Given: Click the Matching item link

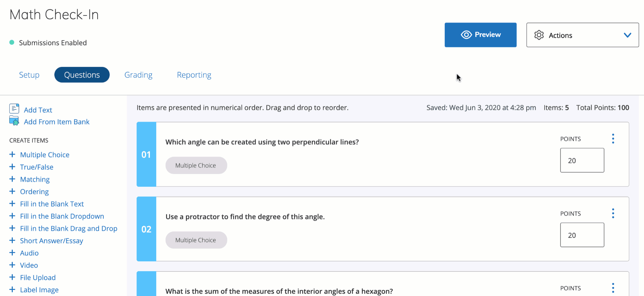Looking at the screenshot, I should click(x=35, y=179).
